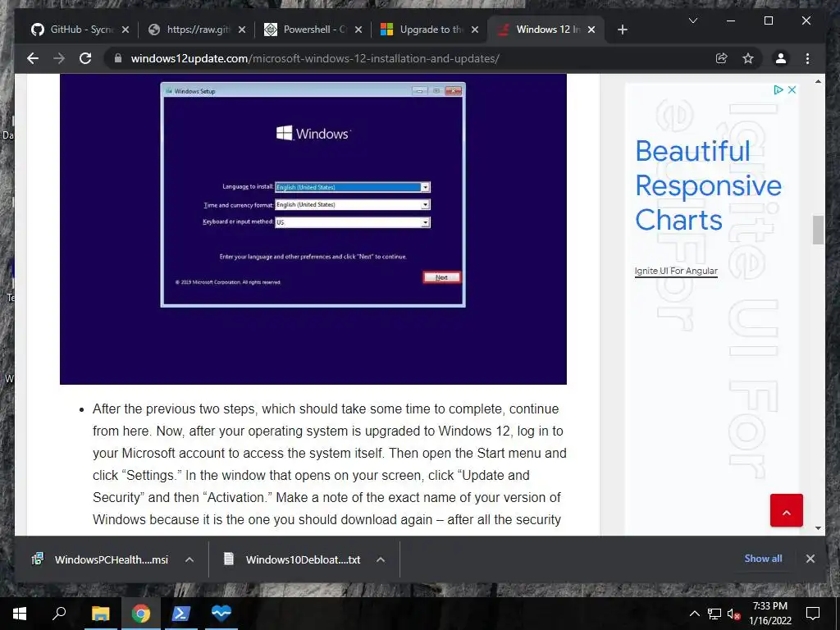This screenshot has width=840, height=630.
Task: Go back to the previous page
Action: [33, 58]
